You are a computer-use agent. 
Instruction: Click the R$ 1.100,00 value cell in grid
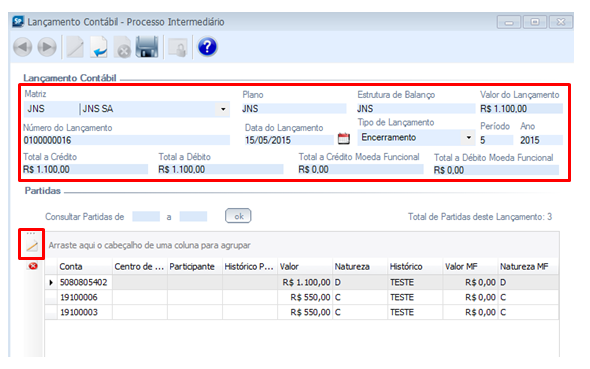(305, 282)
